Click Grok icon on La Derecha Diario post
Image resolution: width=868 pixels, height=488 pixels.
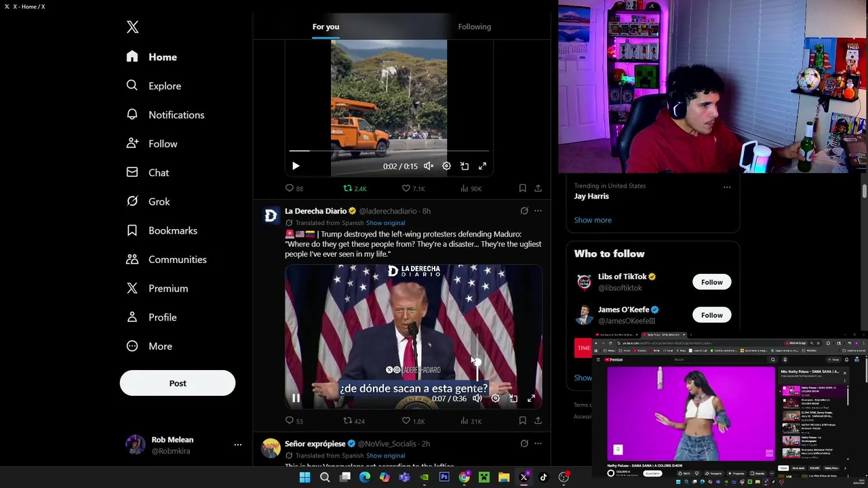[524, 211]
